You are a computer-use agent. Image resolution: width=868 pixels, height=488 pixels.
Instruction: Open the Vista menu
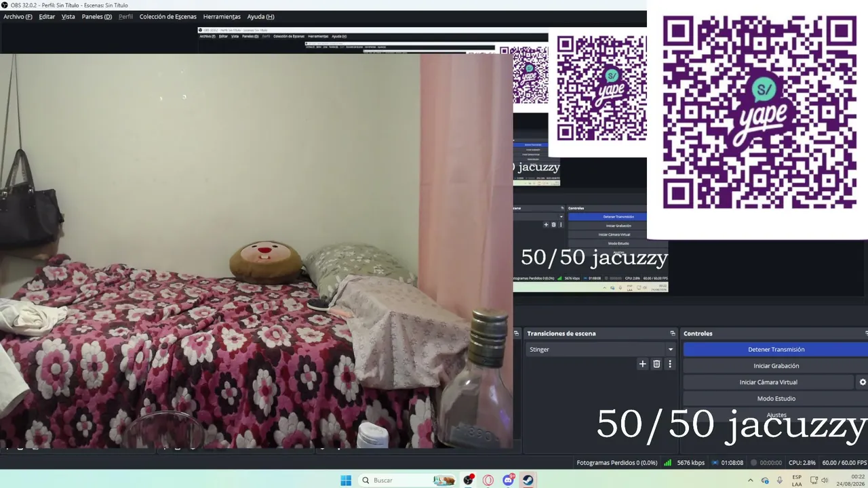coord(68,16)
